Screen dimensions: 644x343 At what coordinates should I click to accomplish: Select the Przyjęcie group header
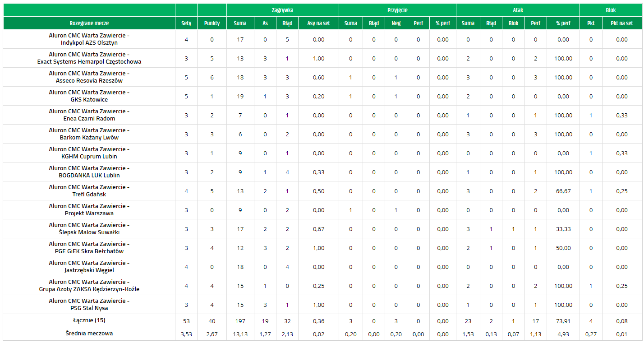pos(397,10)
